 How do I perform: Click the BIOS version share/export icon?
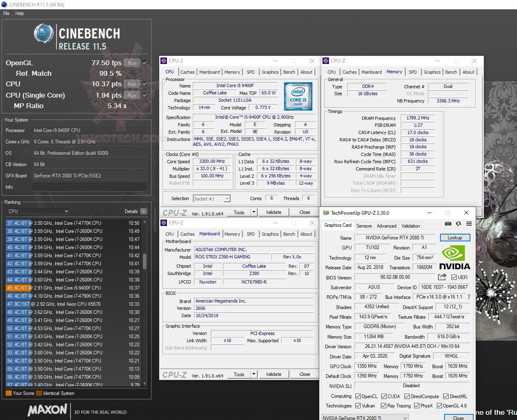point(442,277)
